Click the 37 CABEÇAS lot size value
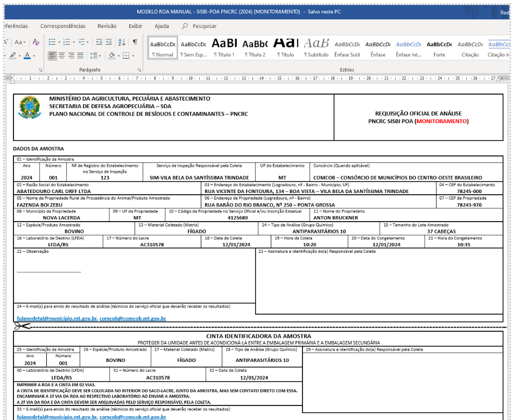 tap(441, 231)
